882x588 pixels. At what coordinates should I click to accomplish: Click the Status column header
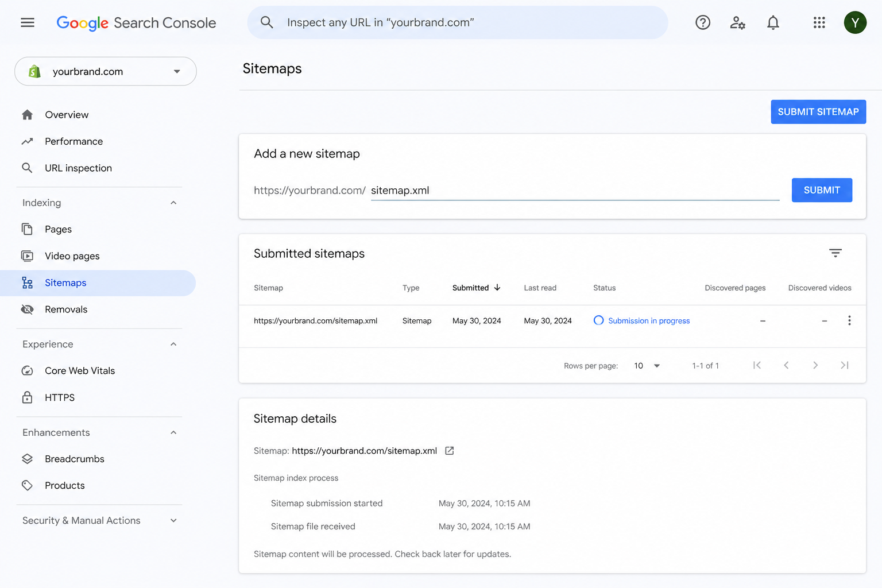[604, 288]
